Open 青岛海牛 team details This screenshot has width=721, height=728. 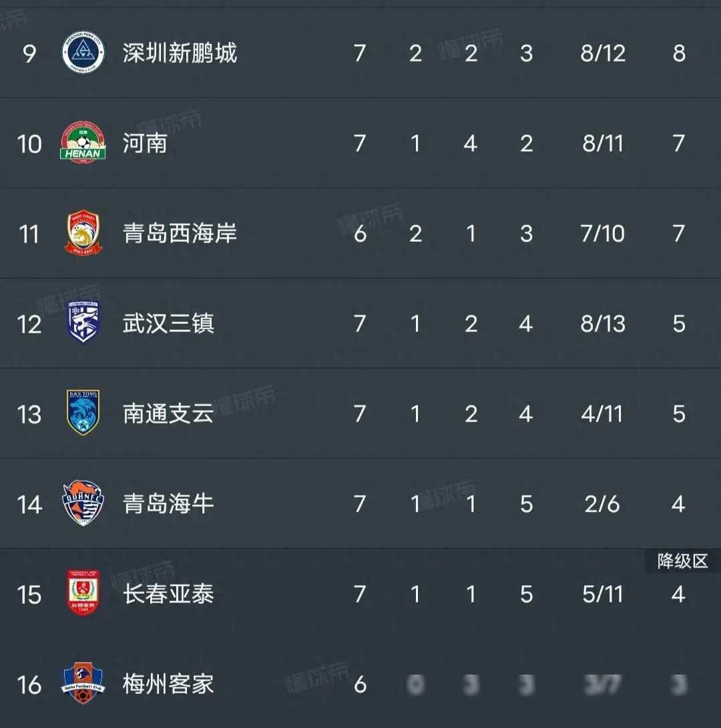[x=168, y=504]
